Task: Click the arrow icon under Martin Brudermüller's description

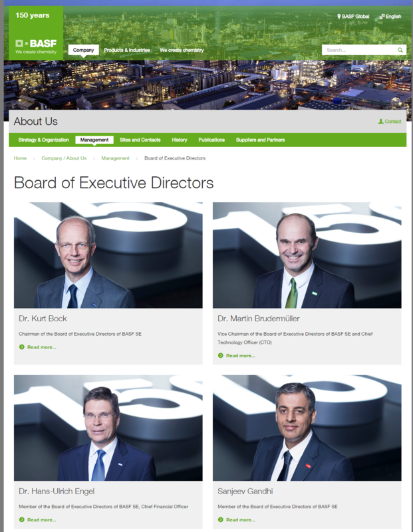Action: point(221,356)
